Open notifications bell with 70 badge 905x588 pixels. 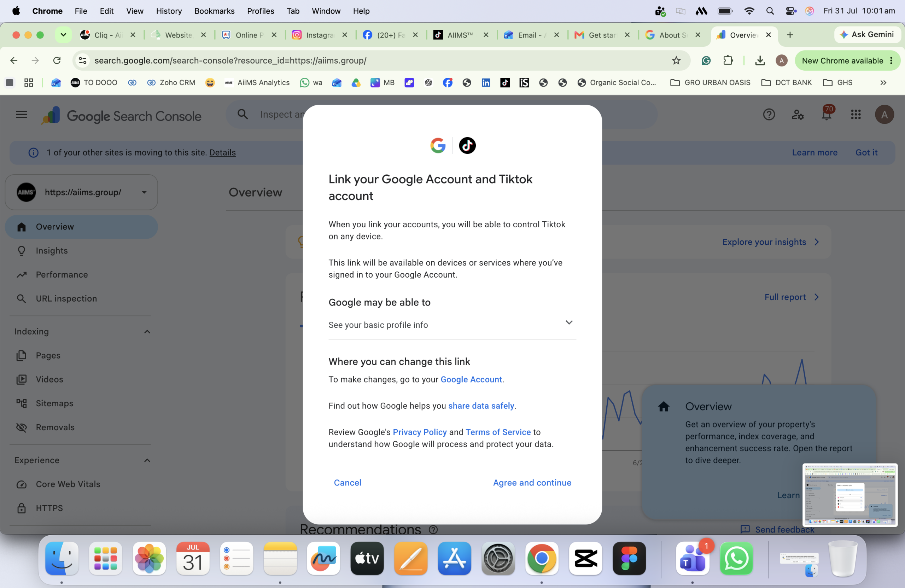click(x=827, y=113)
